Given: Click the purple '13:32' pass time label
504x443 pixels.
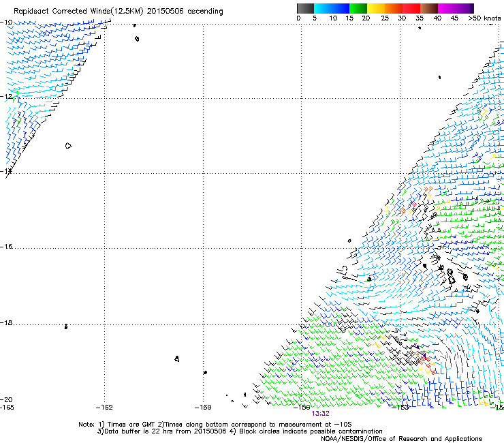Looking at the screenshot, I should [321, 414].
